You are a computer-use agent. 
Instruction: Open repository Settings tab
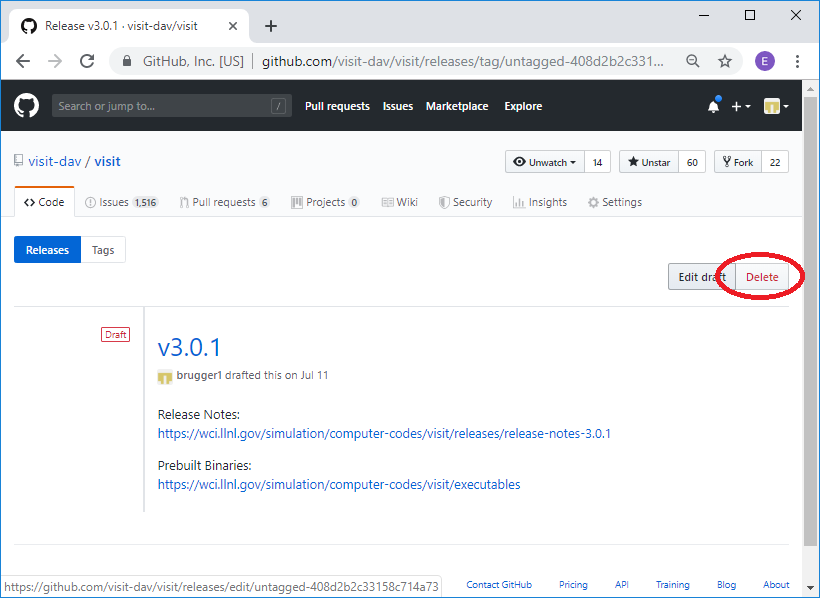614,202
